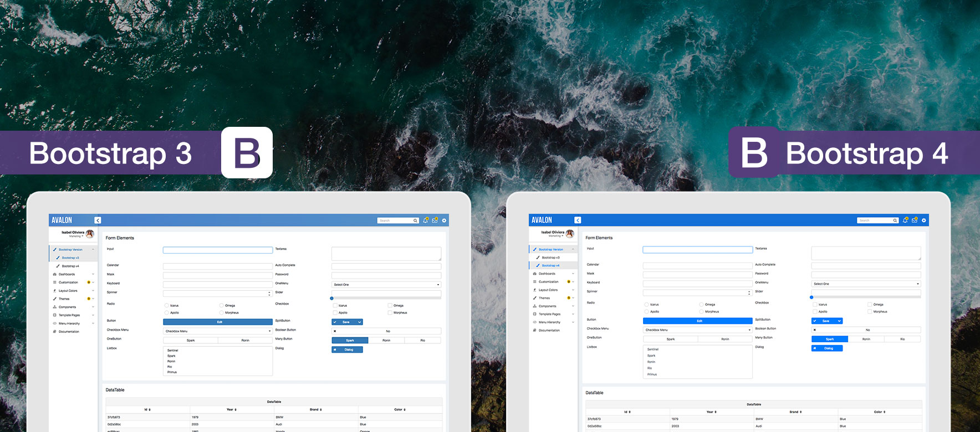
Task: Click the notification bell in Bootstrap 3 panel
Action: pos(426,220)
